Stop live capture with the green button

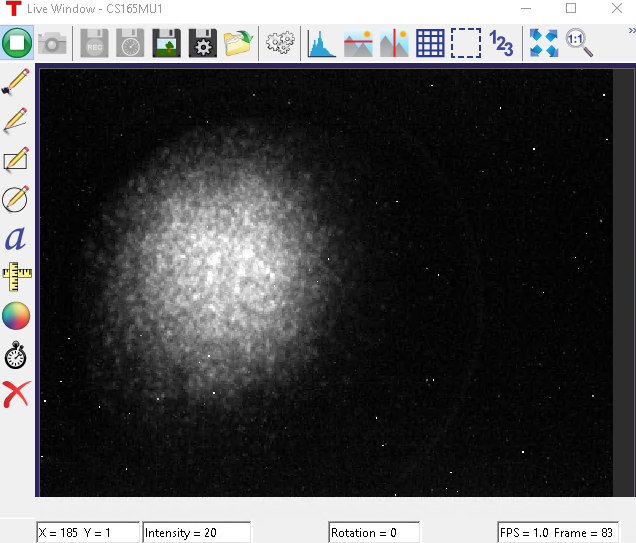17,43
